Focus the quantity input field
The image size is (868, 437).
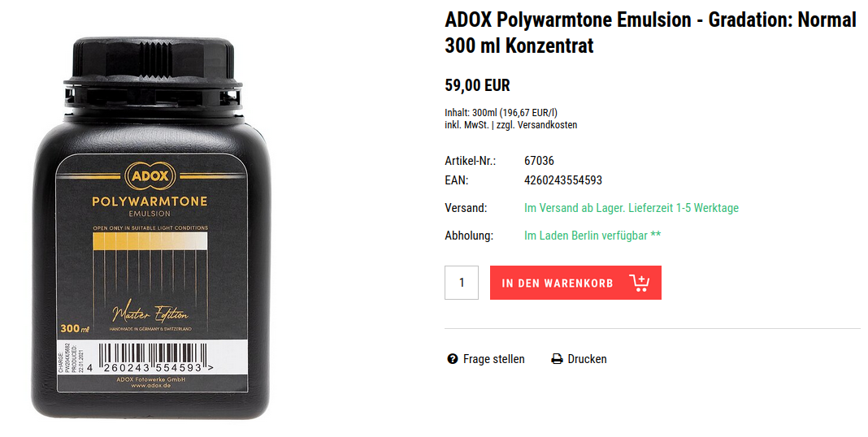tap(462, 283)
